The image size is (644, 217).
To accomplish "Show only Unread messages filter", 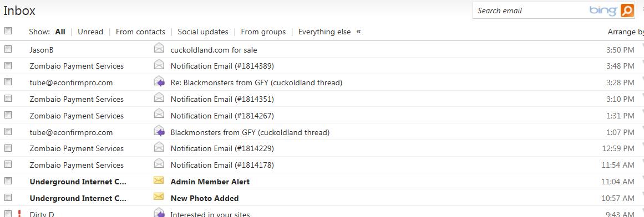I will (90, 32).
